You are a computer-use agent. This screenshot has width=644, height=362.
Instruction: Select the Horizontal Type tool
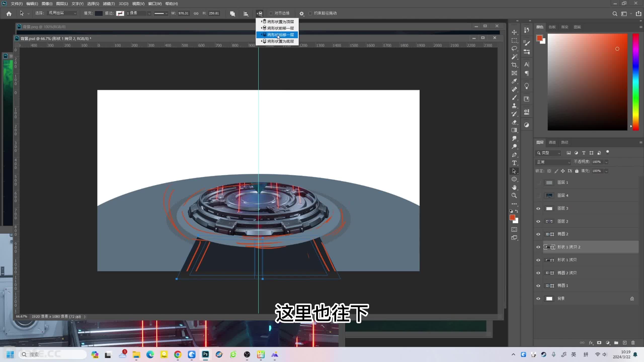tap(514, 163)
